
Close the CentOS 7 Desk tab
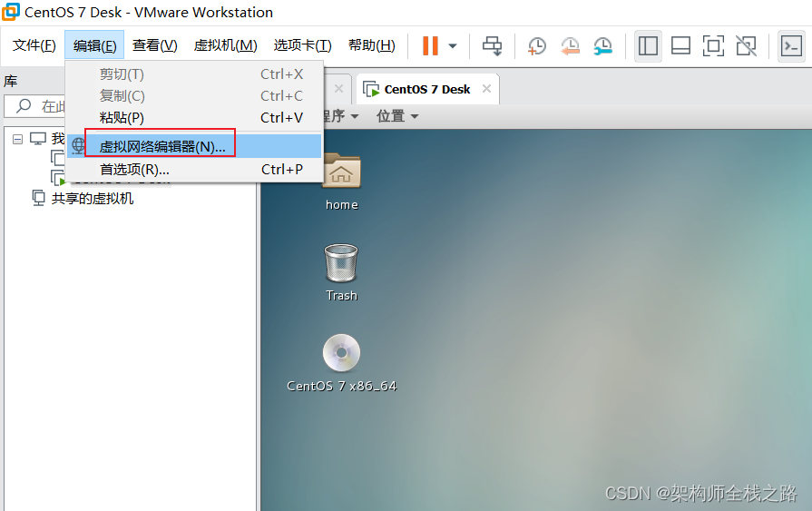(x=486, y=89)
